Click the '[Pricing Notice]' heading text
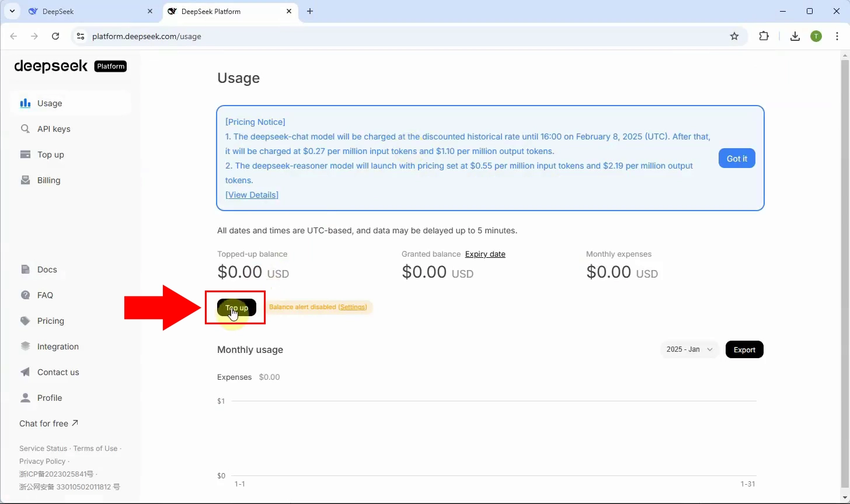 [x=255, y=122]
